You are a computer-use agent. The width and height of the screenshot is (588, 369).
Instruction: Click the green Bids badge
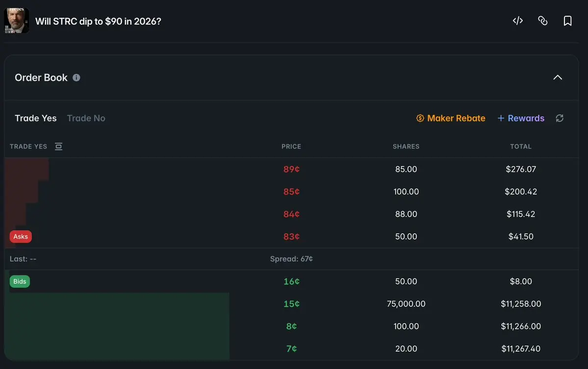[20, 281]
